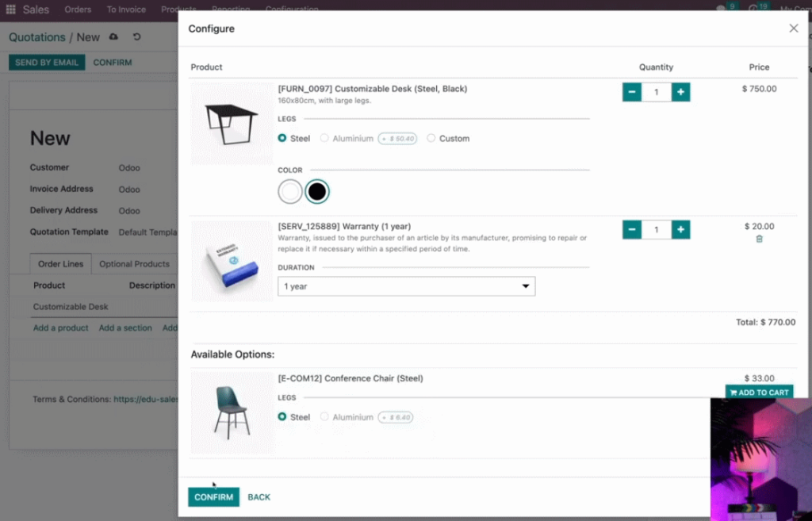Click the Quotation Template field value
Screen dimensions: 812x521
(x=147, y=232)
